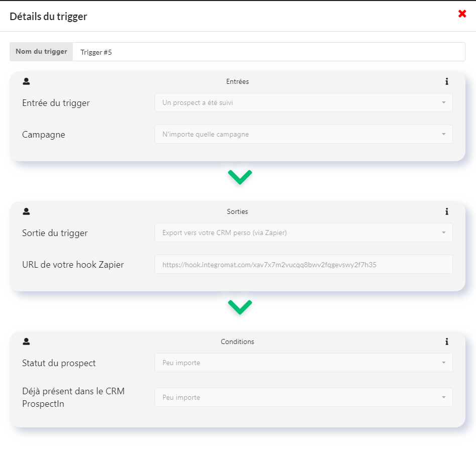Click the person icon in Sorties section

point(26,211)
